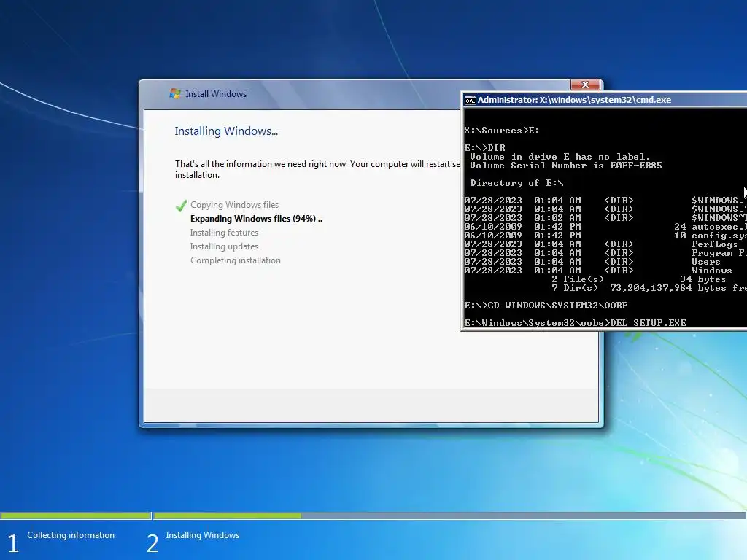The width and height of the screenshot is (747, 560).
Task: Click the Program Files directory row
Action: [605, 253]
